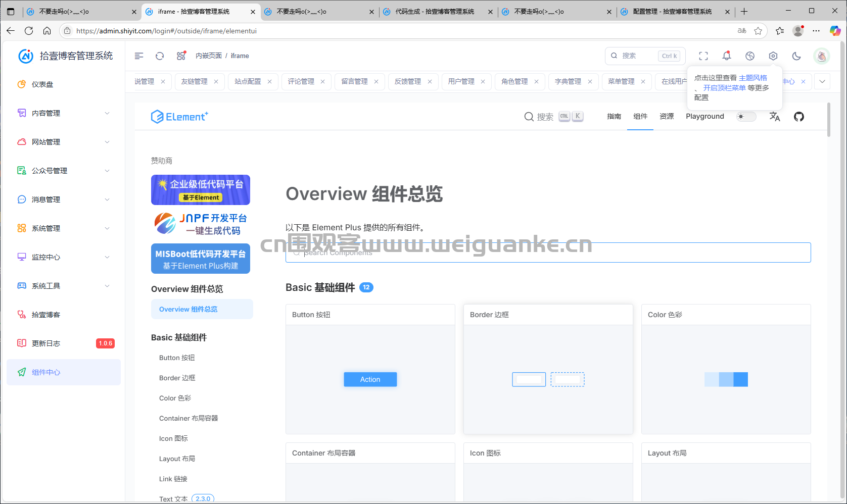Open 仪表盘 in the sidebar
The image size is (847, 504).
[x=64, y=84]
